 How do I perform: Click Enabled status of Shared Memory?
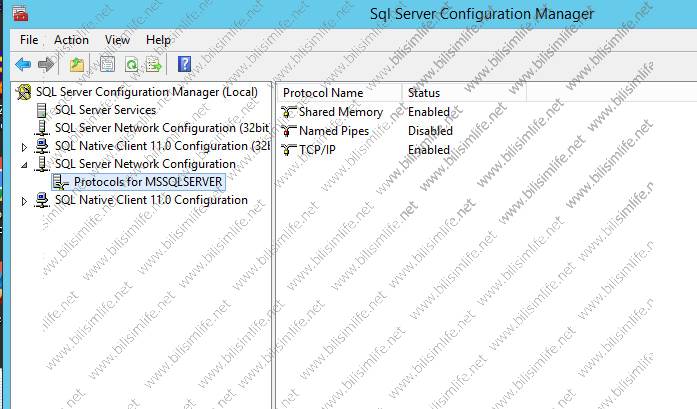[429, 112]
